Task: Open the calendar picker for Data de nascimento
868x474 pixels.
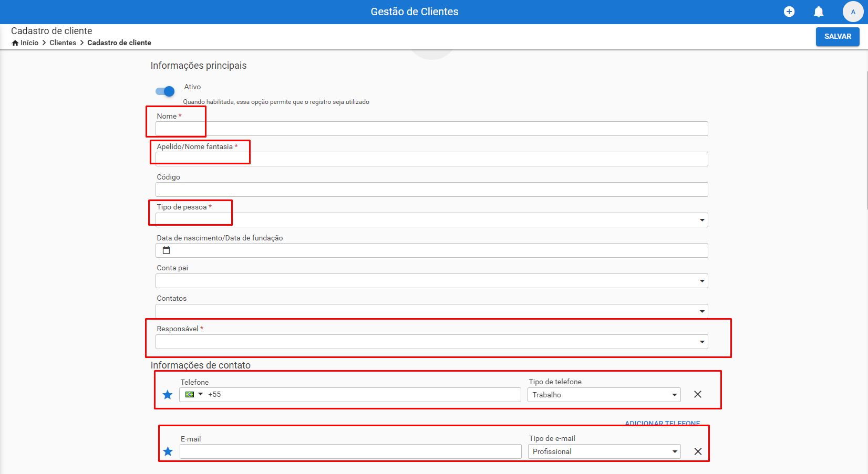Action: coord(166,250)
